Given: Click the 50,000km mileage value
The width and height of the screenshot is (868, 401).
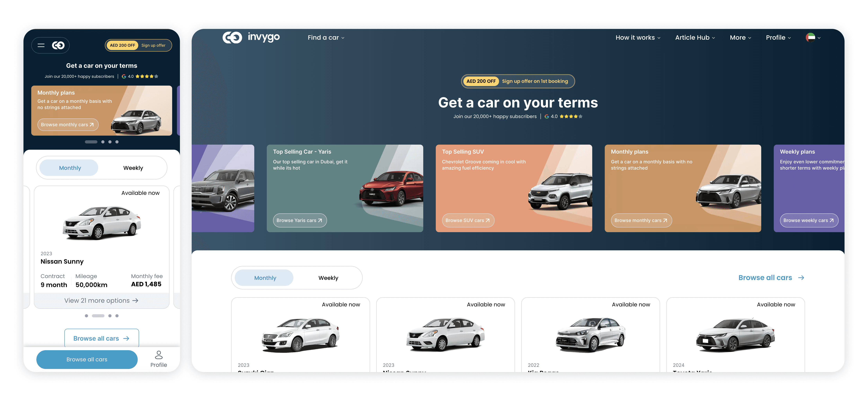Looking at the screenshot, I should pyautogui.click(x=91, y=285).
